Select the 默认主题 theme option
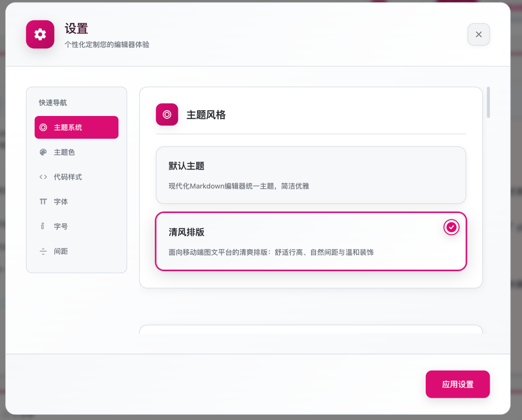The height and width of the screenshot is (420, 522). click(x=311, y=175)
